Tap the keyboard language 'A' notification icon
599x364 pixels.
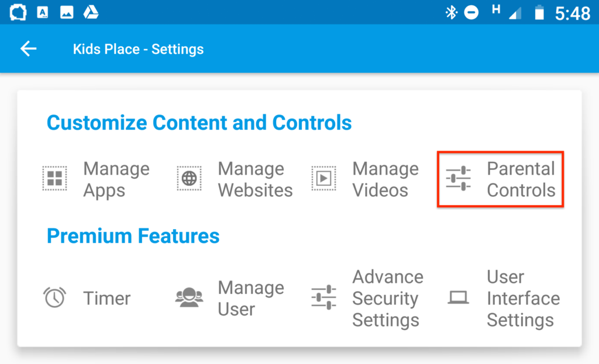(42, 13)
